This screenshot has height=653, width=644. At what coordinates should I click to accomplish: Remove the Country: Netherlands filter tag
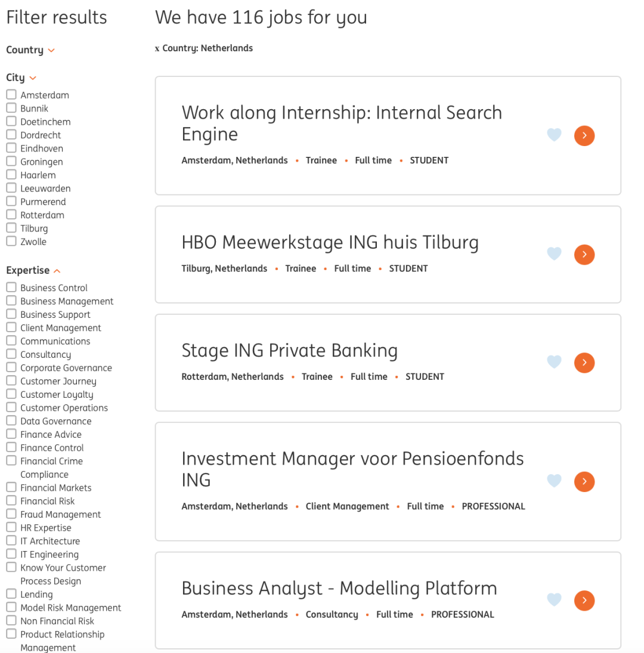tap(157, 48)
